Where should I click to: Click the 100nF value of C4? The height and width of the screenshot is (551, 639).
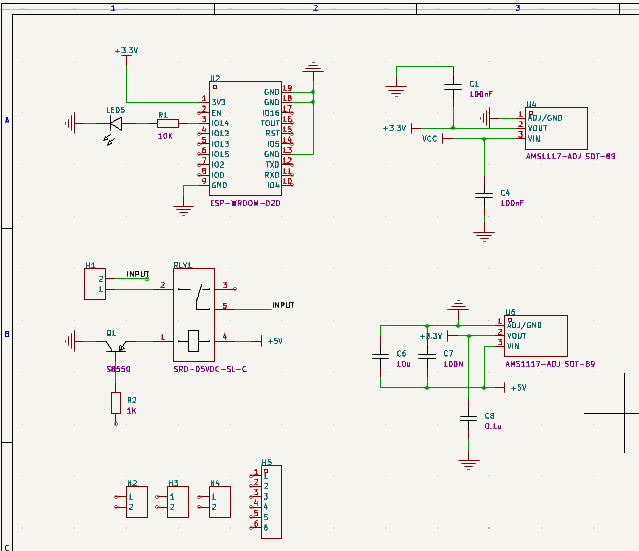tap(512, 203)
